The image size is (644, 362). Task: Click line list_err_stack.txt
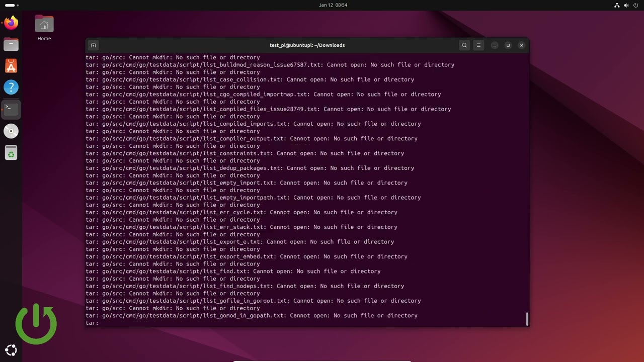pos(242,227)
